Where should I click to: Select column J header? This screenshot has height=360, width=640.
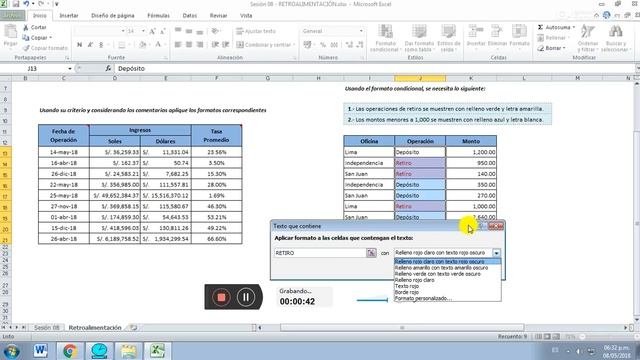tap(420, 78)
